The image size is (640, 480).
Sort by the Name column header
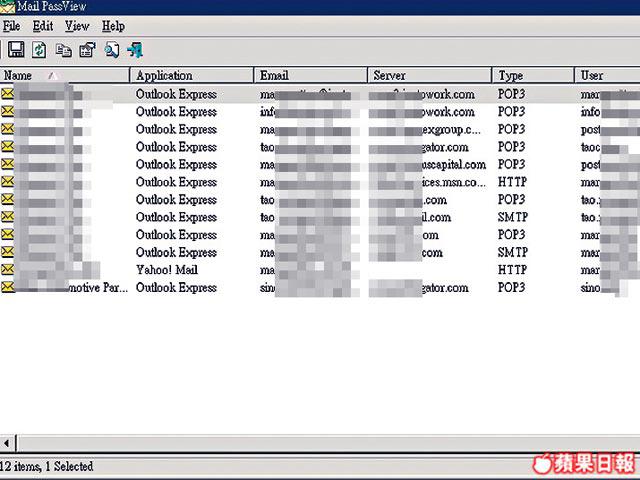64,76
